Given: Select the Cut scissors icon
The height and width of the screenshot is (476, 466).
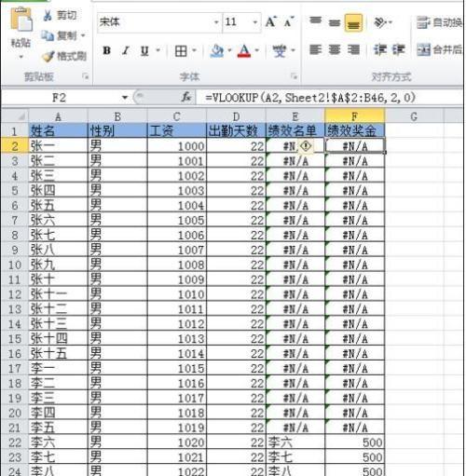Looking at the screenshot, I should point(48,15).
